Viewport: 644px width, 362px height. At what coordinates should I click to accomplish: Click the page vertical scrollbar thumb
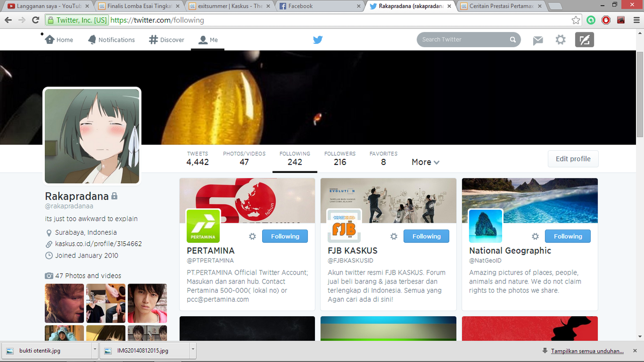pos(640,94)
